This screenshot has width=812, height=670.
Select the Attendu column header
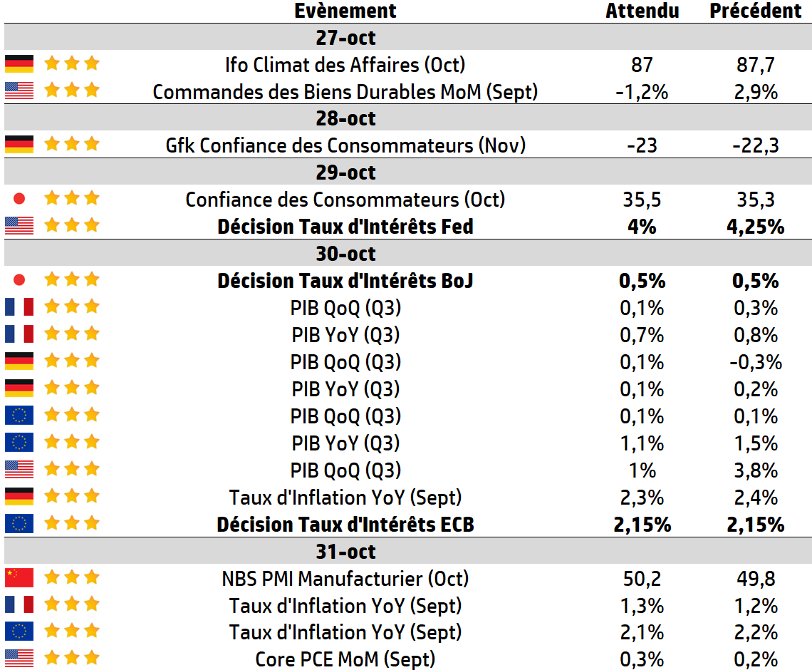point(642,11)
